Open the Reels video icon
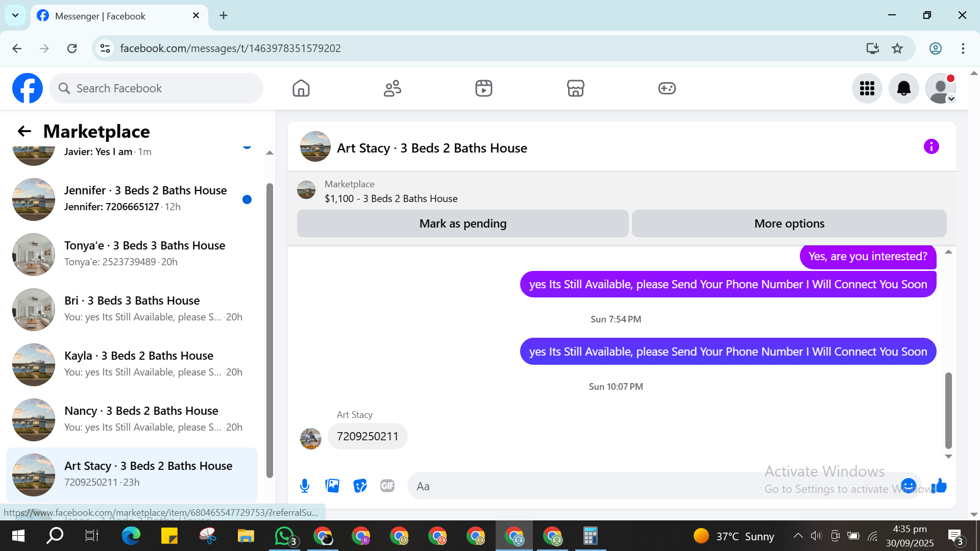 (x=484, y=88)
